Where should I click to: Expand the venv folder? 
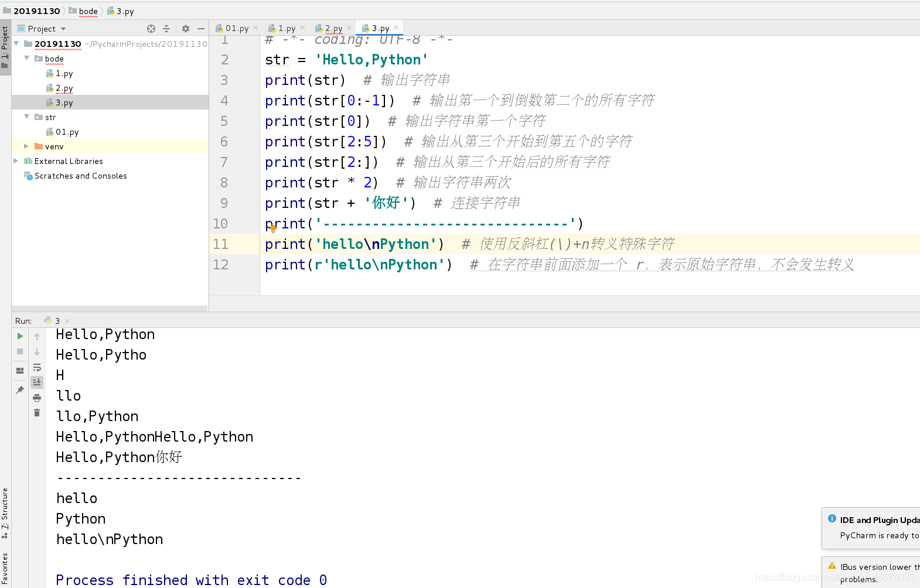pyautogui.click(x=27, y=146)
